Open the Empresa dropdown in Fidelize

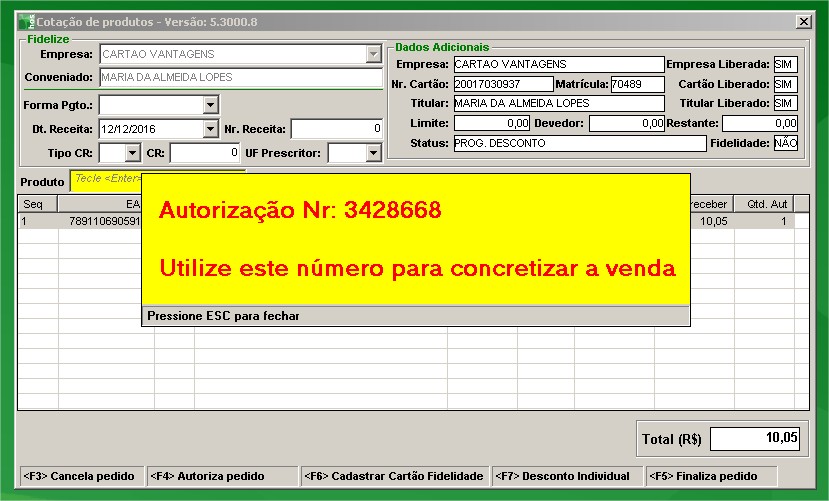click(374, 54)
